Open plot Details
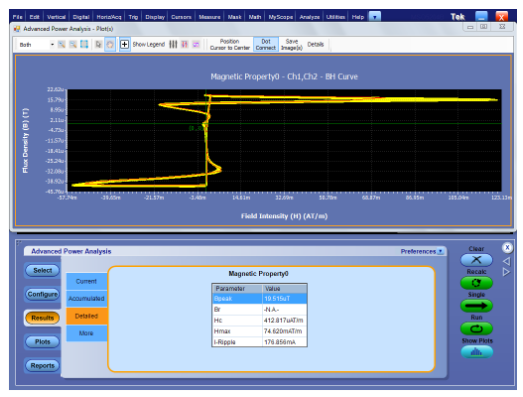The image size is (523, 397). click(x=316, y=44)
